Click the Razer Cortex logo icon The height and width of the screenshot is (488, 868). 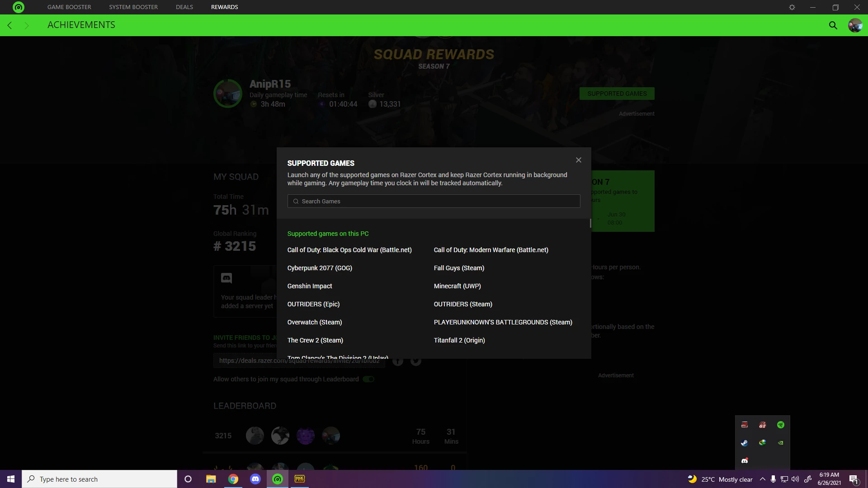coord(19,7)
